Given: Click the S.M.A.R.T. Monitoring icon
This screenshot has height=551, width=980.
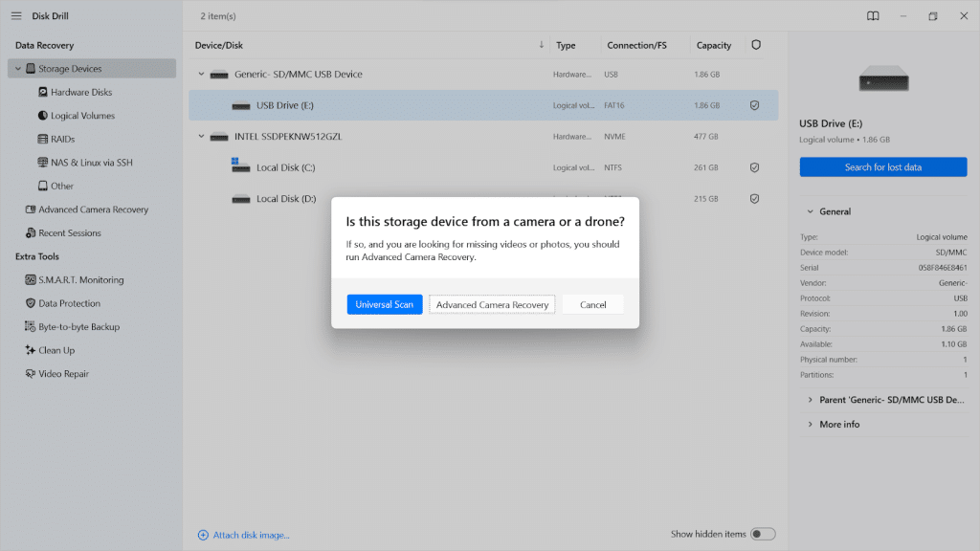Looking at the screenshot, I should [30, 280].
